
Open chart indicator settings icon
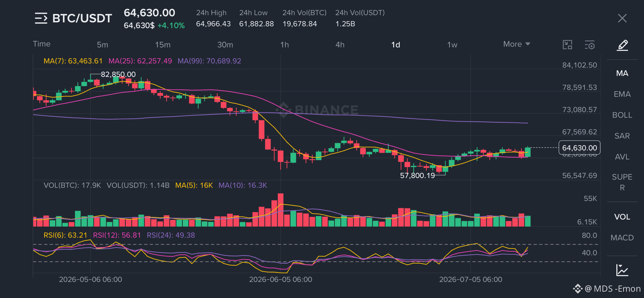590,45
